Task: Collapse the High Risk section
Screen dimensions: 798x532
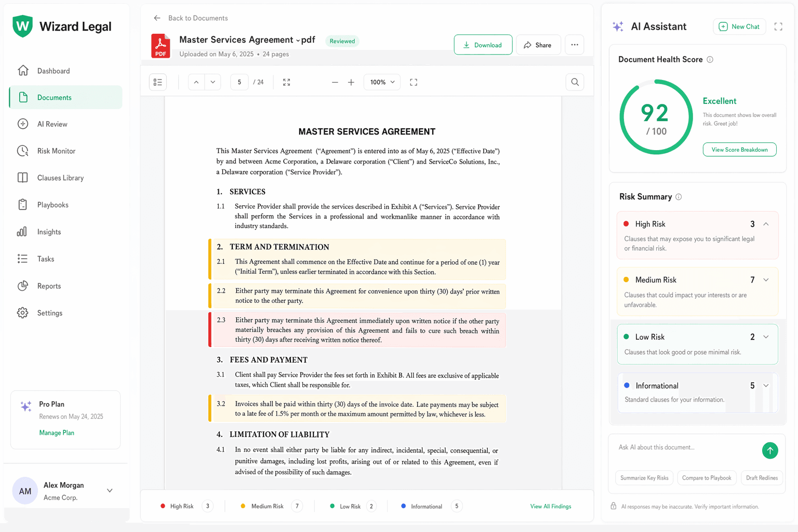Action: pyautogui.click(x=766, y=224)
